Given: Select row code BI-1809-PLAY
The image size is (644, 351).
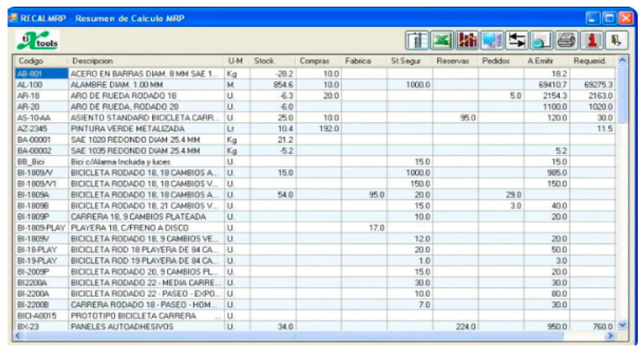Looking at the screenshot, I should pyautogui.click(x=42, y=228).
